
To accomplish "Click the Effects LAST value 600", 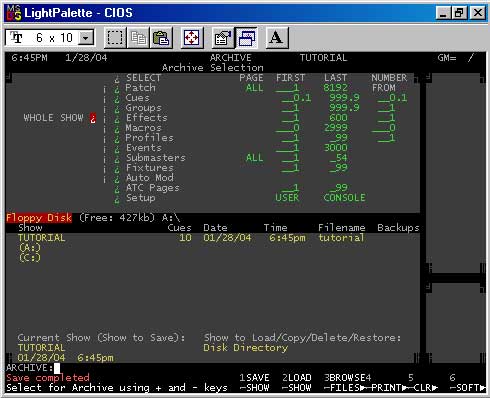I will coord(338,118).
